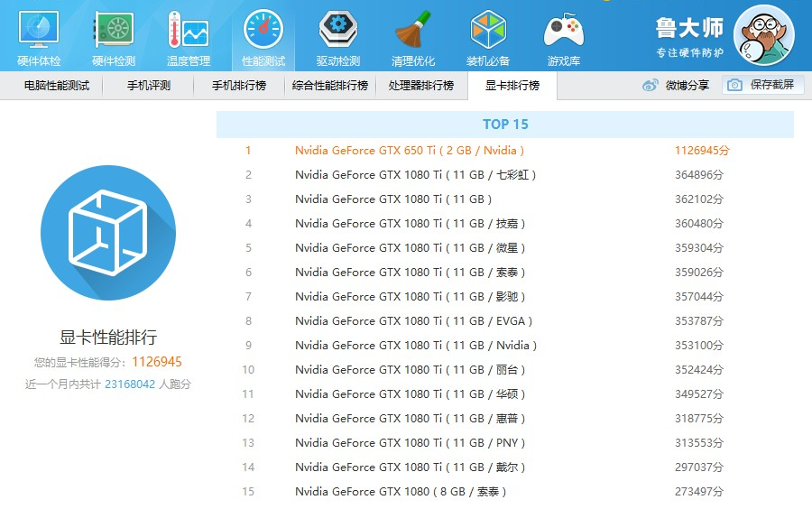Click the score 364896分
This screenshot has width=812, height=509.
click(x=698, y=174)
